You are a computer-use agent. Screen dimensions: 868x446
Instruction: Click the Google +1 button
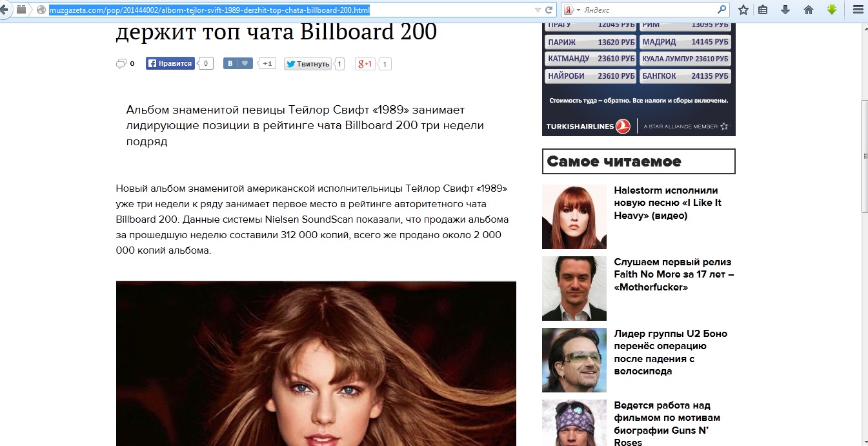[365, 64]
